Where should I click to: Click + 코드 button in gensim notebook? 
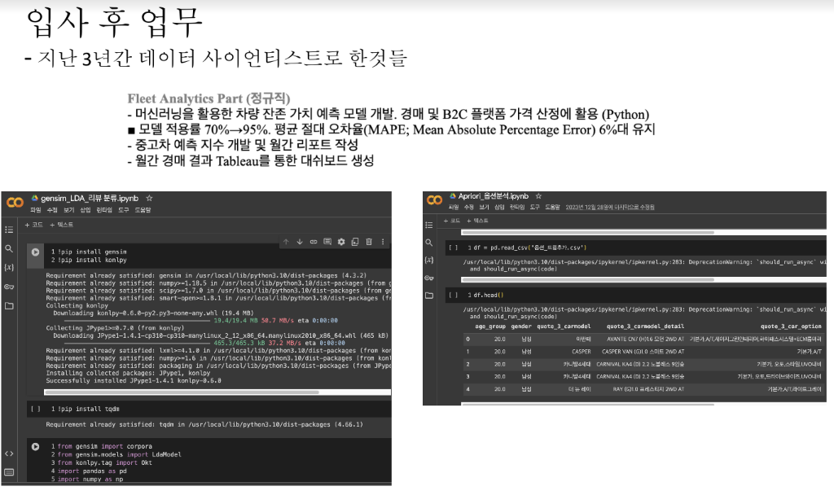(x=34, y=224)
